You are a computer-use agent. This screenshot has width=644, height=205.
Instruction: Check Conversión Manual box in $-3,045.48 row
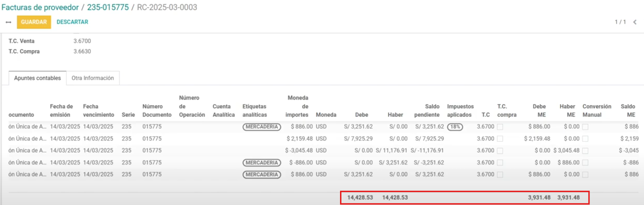point(585,151)
